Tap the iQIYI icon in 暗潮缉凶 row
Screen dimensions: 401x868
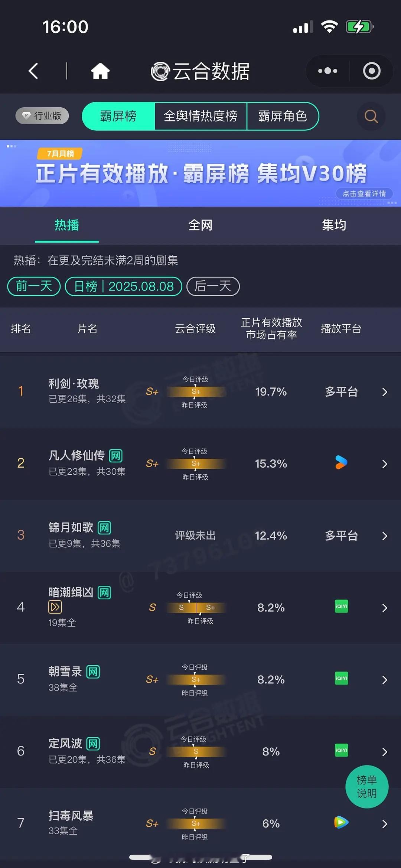click(x=341, y=606)
